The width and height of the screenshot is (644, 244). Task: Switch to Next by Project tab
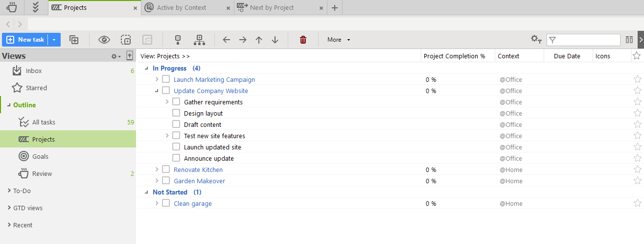click(272, 8)
